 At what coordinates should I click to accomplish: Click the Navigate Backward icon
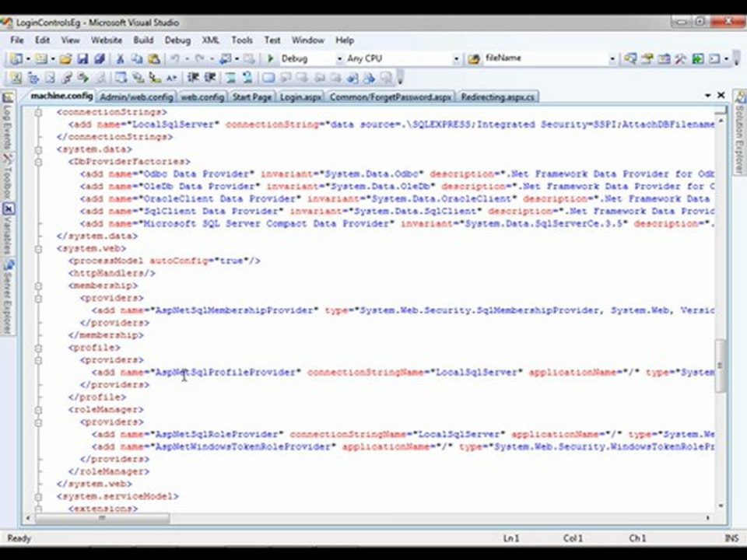click(x=225, y=58)
